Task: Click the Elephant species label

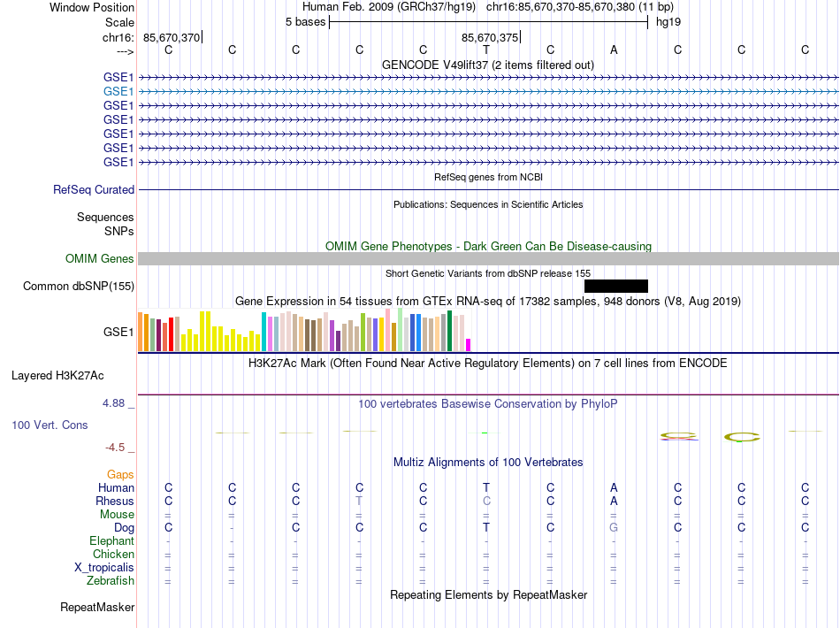Action: pos(111,541)
